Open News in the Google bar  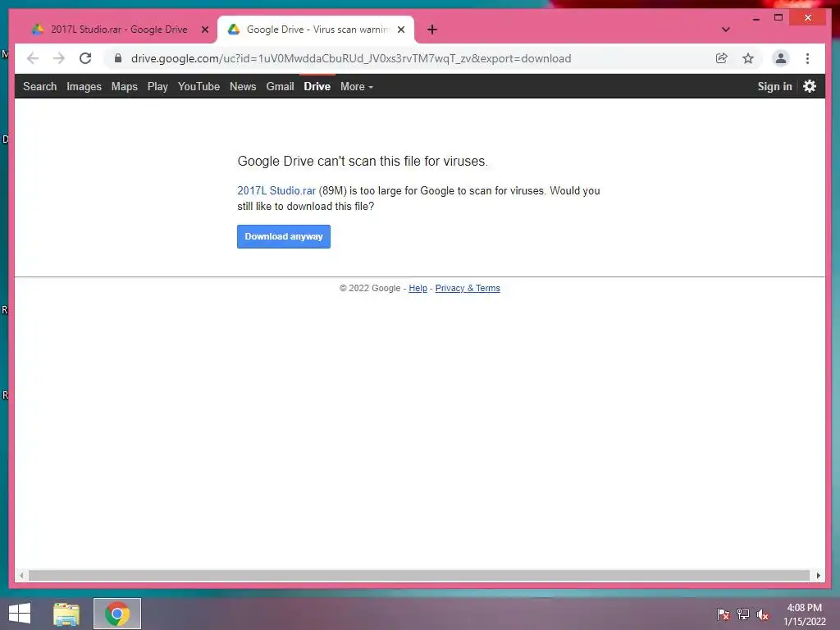point(243,86)
